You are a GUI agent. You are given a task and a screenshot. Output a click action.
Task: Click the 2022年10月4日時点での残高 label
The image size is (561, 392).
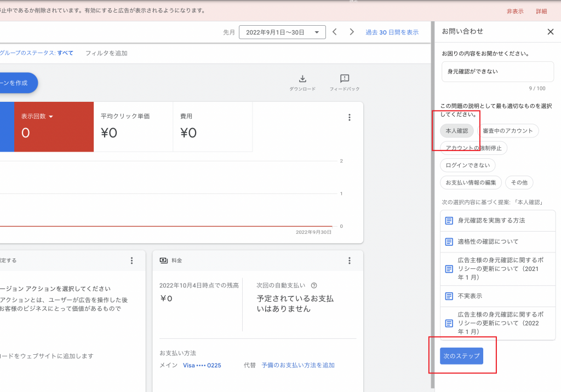(x=199, y=285)
